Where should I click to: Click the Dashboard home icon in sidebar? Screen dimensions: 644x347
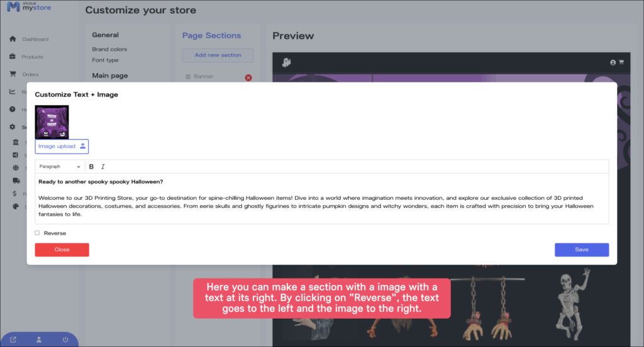tap(13, 39)
